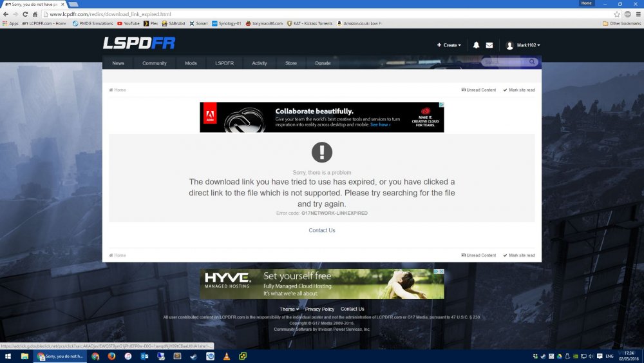Viewport: 644px width, 363px height.
Task: Reload the page with refresh button
Action: coord(25,14)
